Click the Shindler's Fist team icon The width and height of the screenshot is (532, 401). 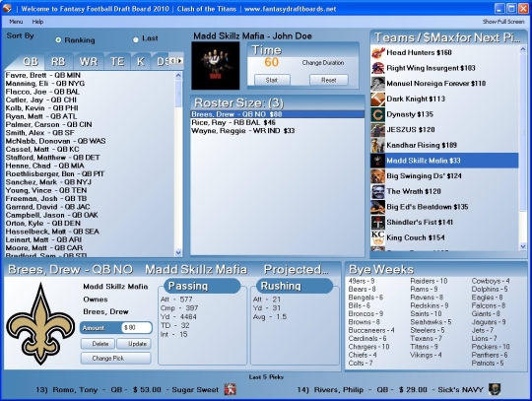(377, 223)
